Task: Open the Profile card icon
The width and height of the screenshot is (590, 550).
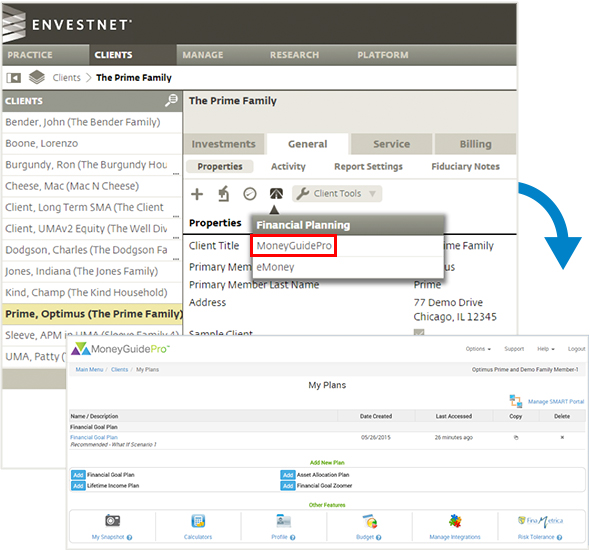Action: tap(283, 521)
